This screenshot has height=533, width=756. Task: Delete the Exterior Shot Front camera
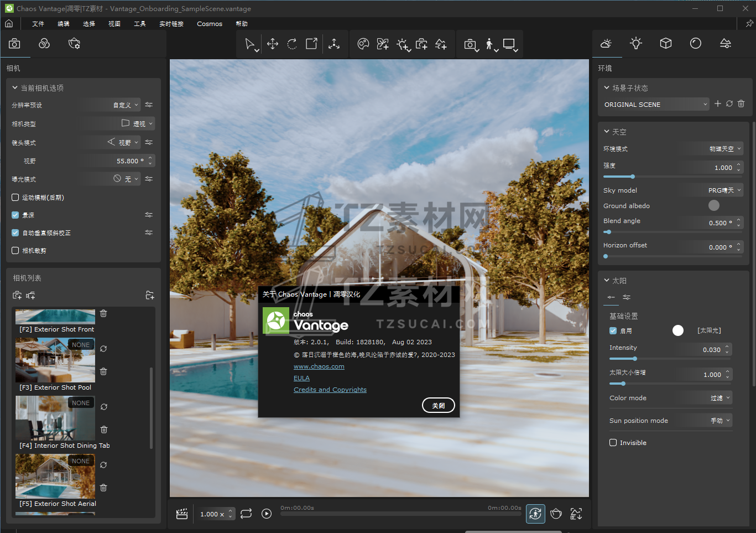[103, 313]
